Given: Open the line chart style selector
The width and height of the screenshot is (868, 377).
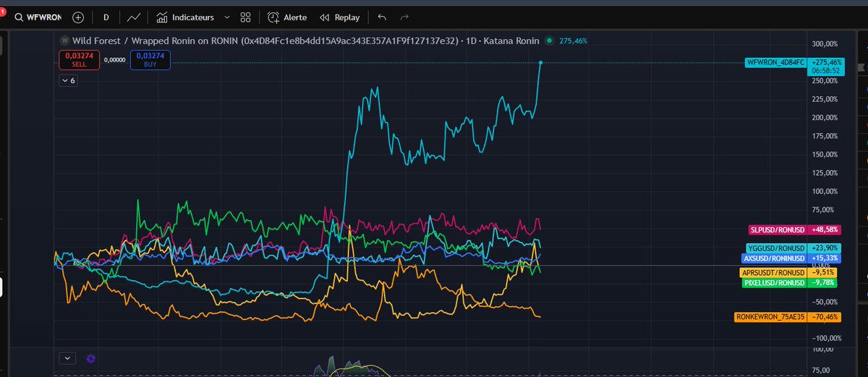Looking at the screenshot, I should [133, 17].
